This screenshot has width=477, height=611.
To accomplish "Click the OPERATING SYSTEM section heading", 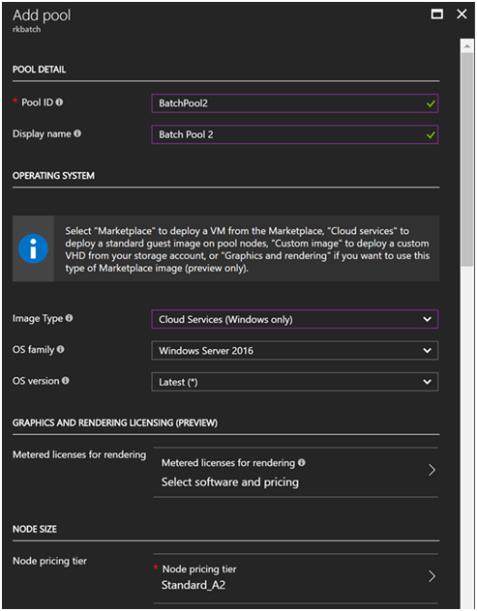I will pyautogui.click(x=53, y=176).
